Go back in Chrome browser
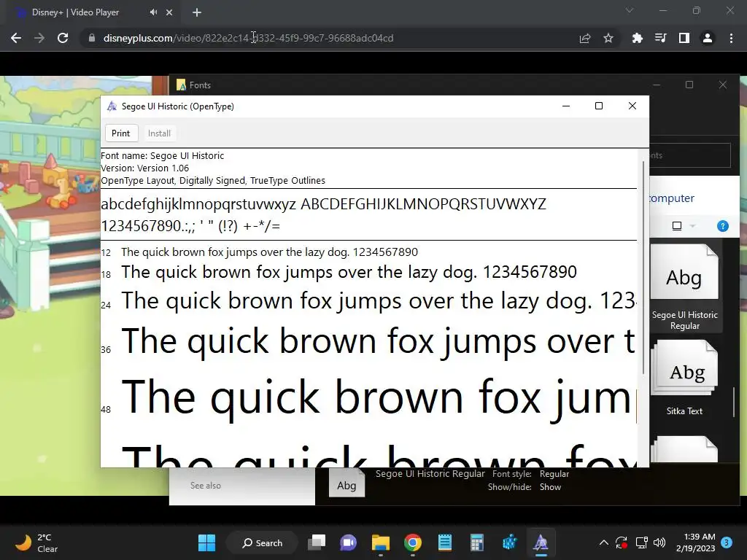 (16, 38)
